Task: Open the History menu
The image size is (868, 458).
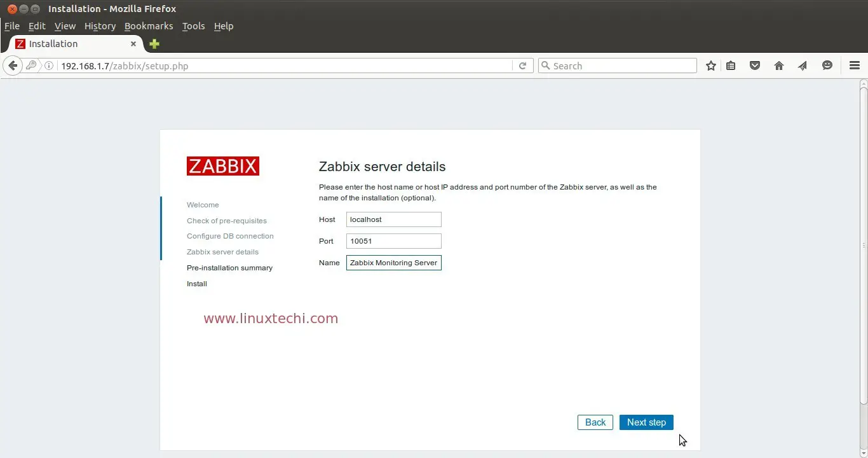Action: pyautogui.click(x=100, y=26)
